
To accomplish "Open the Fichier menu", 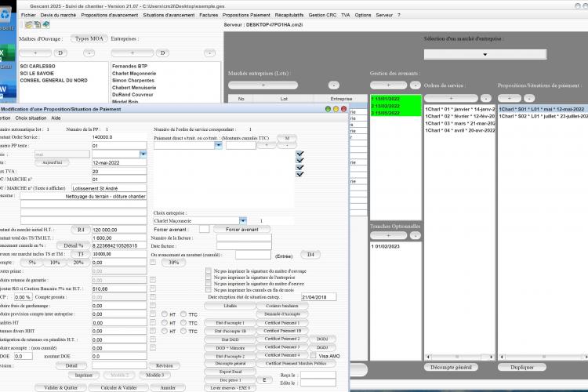I will [x=28, y=15].
